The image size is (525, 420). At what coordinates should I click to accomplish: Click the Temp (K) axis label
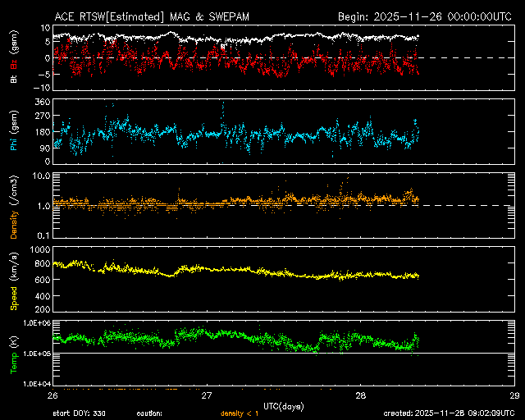[x=13, y=352]
